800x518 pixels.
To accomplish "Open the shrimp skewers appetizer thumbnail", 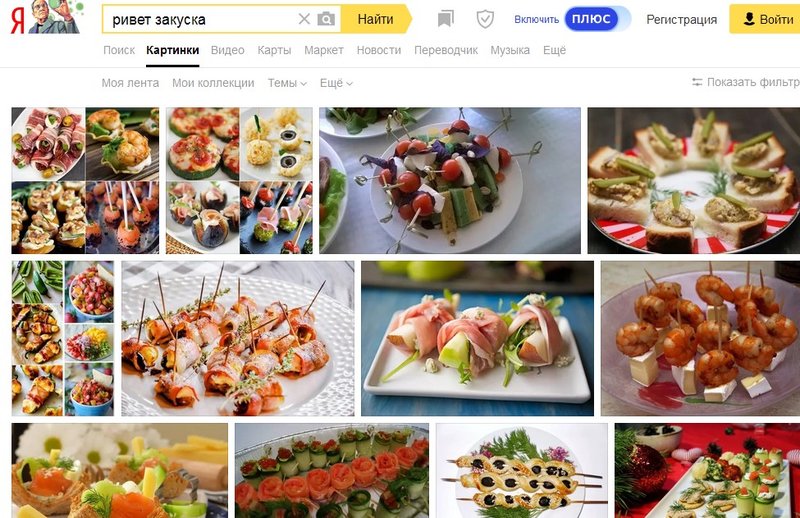I will pyautogui.click(x=700, y=338).
